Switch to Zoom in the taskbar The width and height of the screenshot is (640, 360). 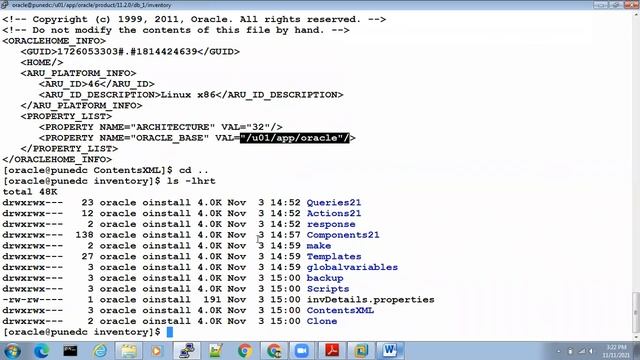click(x=302, y=351)
